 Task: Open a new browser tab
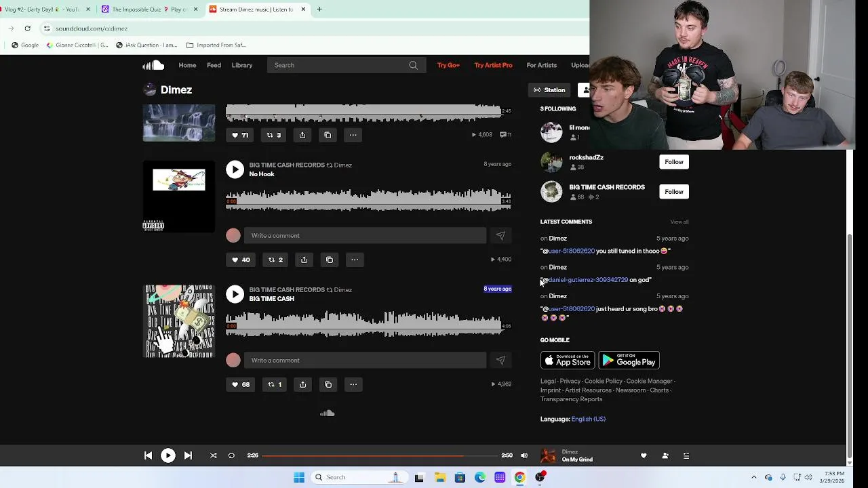[320, 9]
